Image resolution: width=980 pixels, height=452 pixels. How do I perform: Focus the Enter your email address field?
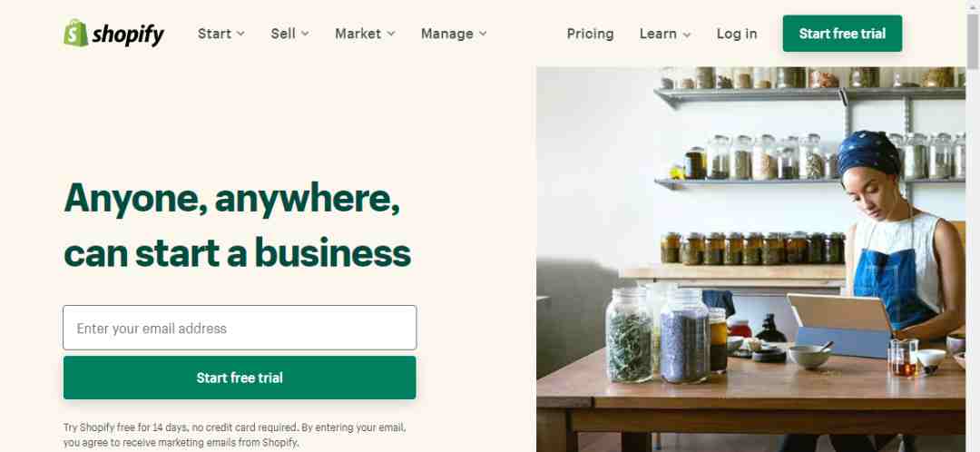[240, 328]
